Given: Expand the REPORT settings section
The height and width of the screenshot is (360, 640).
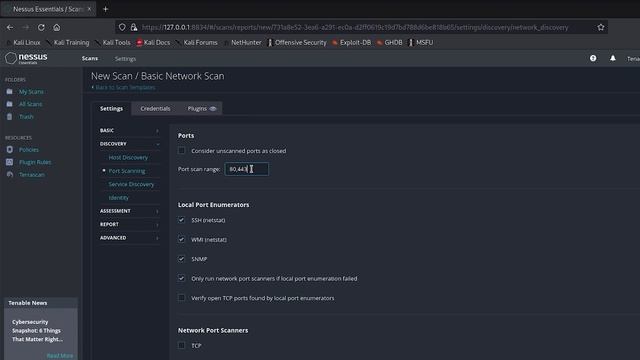Looking at the screenshot, I should 129,224.
